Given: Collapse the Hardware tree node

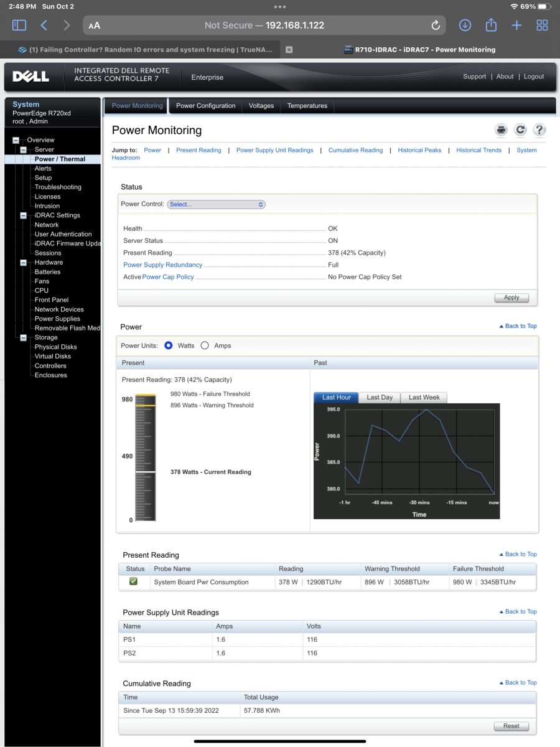Looking at the screenshot, I should point(24,263).
